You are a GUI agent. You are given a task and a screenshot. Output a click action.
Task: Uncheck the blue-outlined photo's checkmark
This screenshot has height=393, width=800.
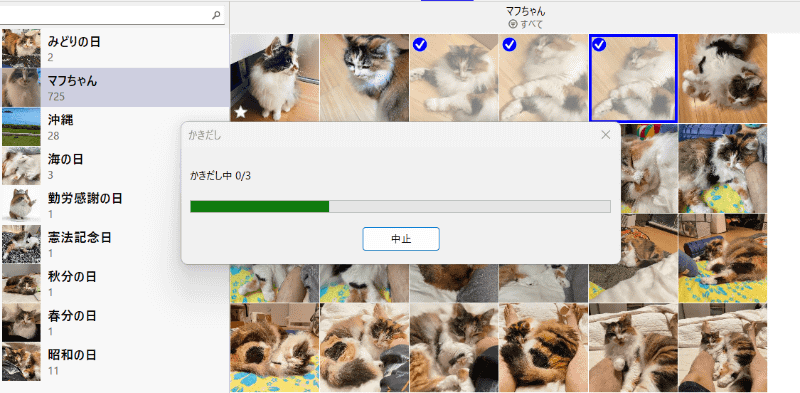point(599,45)
